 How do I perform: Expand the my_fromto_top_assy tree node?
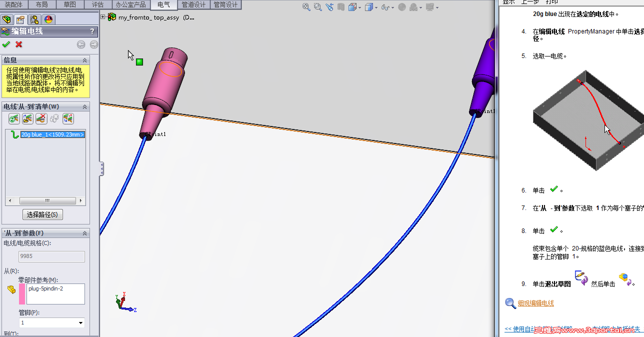click(103, 17)
